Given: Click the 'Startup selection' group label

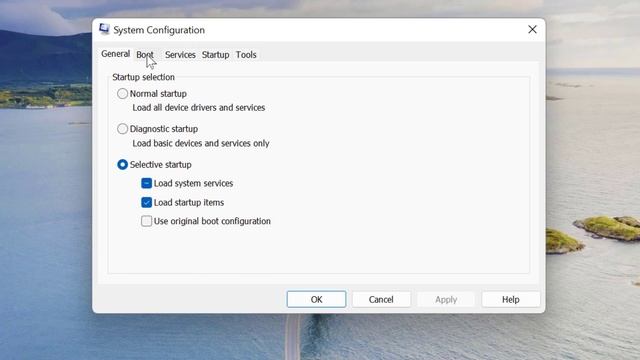Looking at the screenshot, I should pos(143,77).
